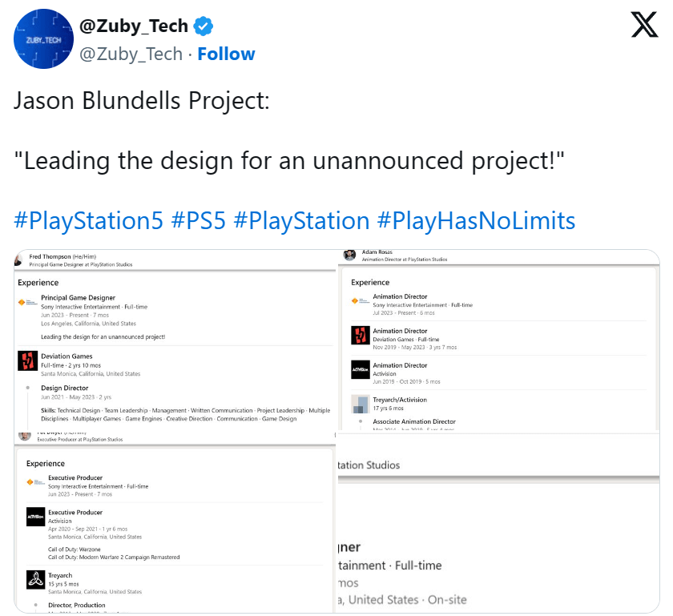Click the Follow button

227,54
